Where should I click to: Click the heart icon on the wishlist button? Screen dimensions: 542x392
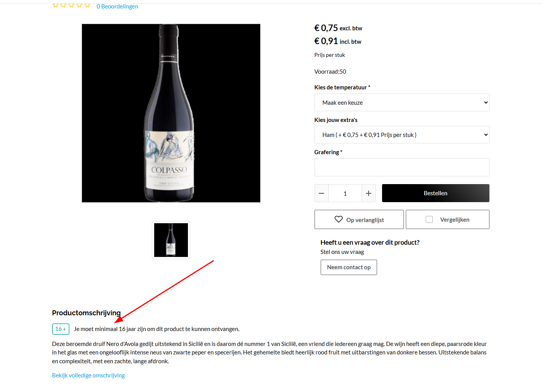click(x=338, y=219)
